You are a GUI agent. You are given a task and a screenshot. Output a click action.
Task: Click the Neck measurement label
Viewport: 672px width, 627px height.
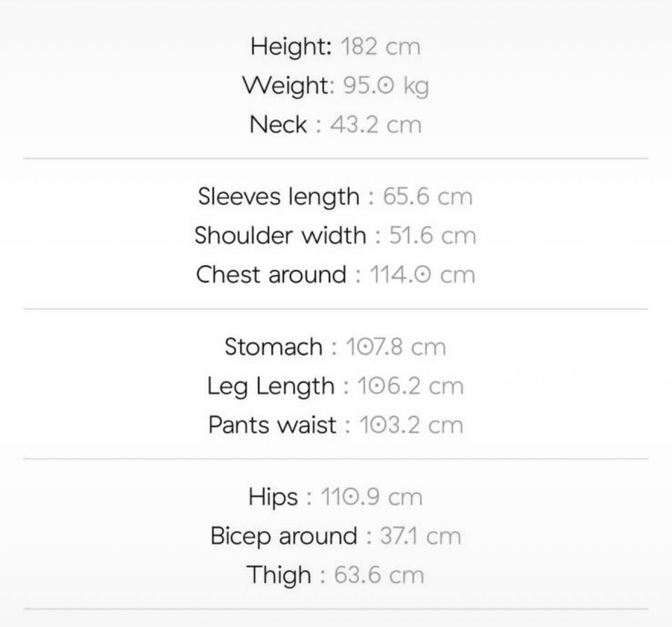[278, 125]
